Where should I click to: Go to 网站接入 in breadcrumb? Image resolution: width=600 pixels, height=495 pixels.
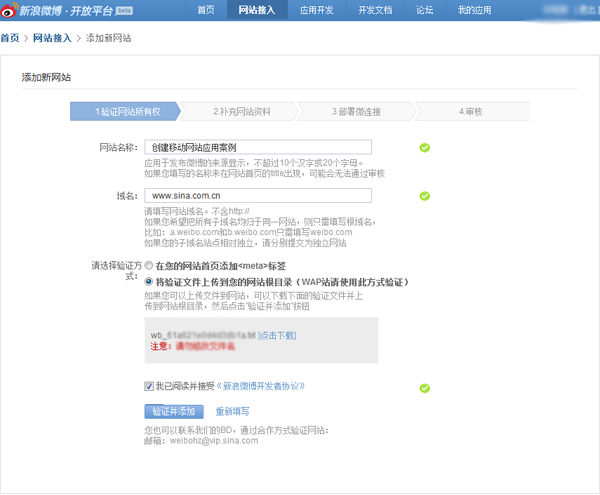pos(52,38)
